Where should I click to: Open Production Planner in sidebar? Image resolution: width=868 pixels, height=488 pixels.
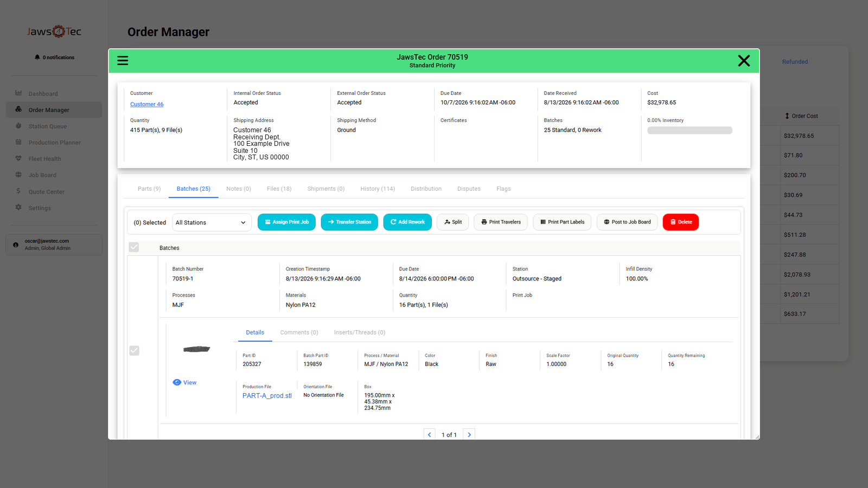(54, 143)
